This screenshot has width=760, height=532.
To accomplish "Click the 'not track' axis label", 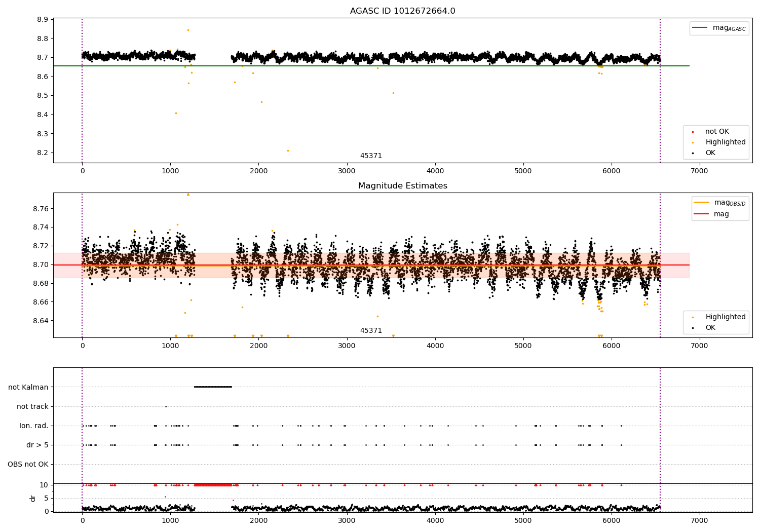I will pyautogui.click(x=32, y=407).
